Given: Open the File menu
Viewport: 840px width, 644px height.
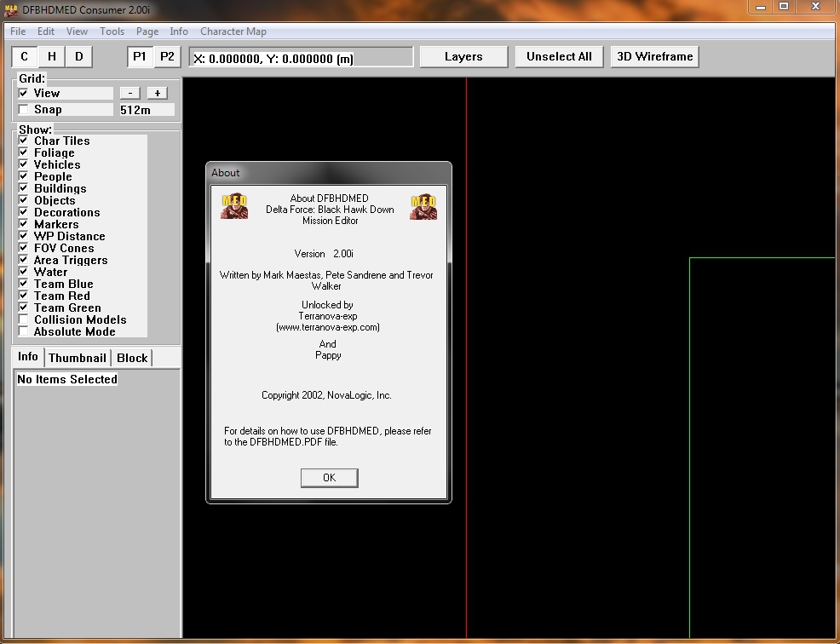Looking at the screenshot, I should pos(18,31).
